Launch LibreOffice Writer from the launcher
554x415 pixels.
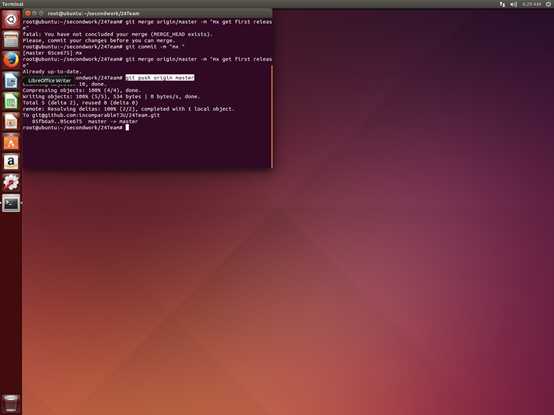coord(11,81)
